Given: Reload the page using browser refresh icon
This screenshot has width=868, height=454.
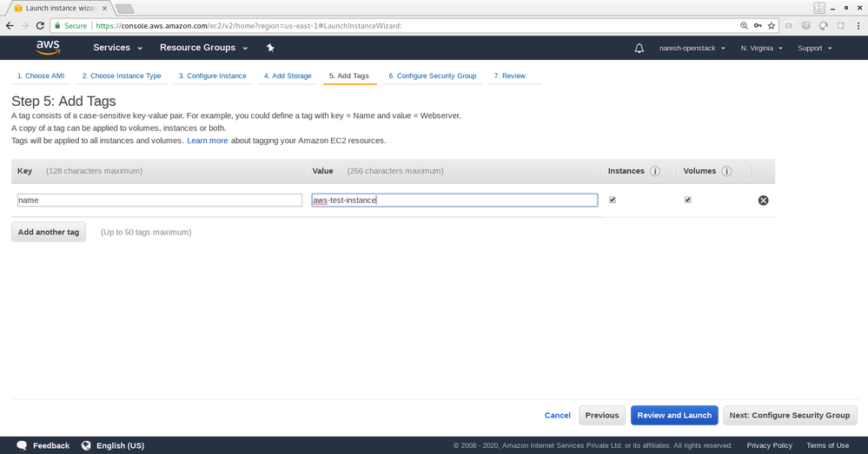Looking at the screenshot, I should click(41, 26).
